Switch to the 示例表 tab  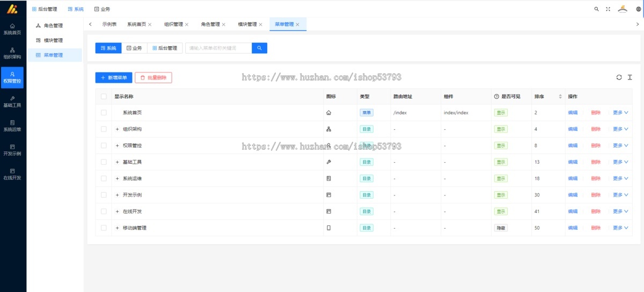pyautogui.click(x=109, y=24)
